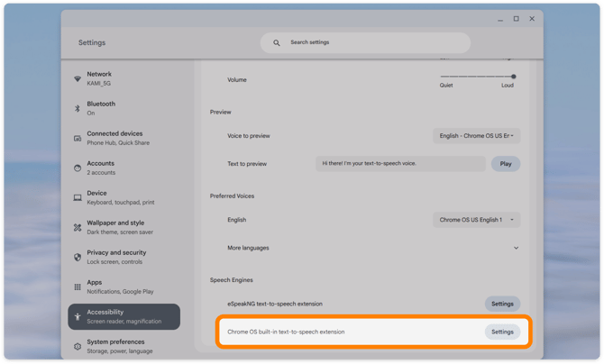Play the text-to-speech preview

[506, 164]
